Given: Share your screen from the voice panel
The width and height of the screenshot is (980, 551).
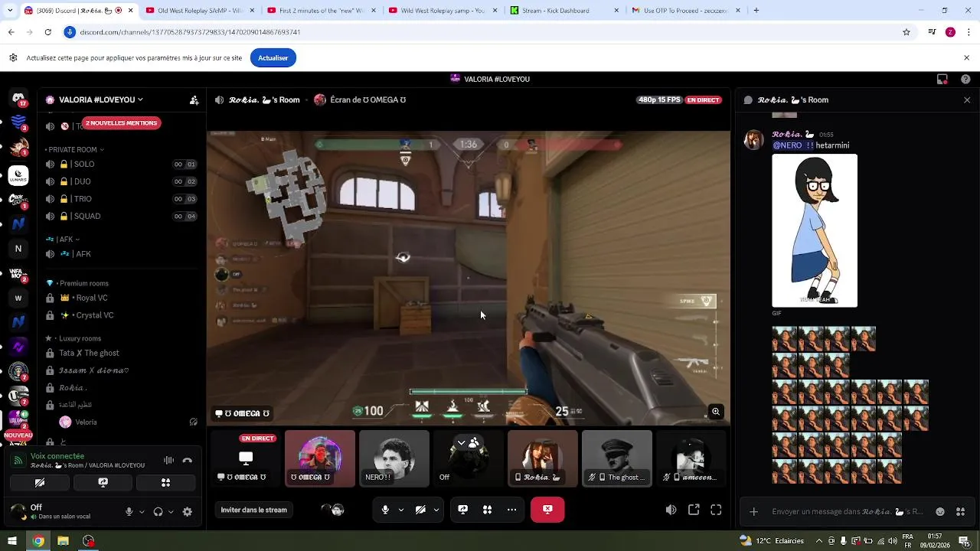Looking at the screenshot, I should 103,483.
